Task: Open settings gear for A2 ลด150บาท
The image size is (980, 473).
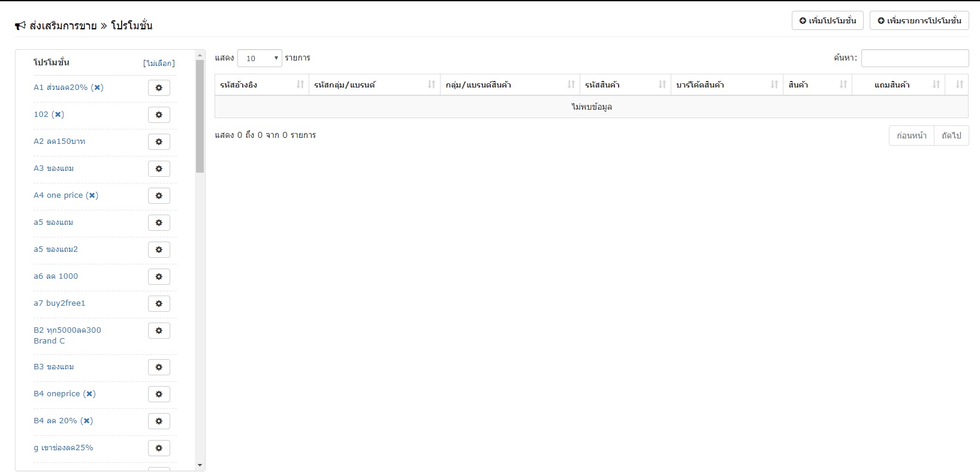Action: [159, 142]
